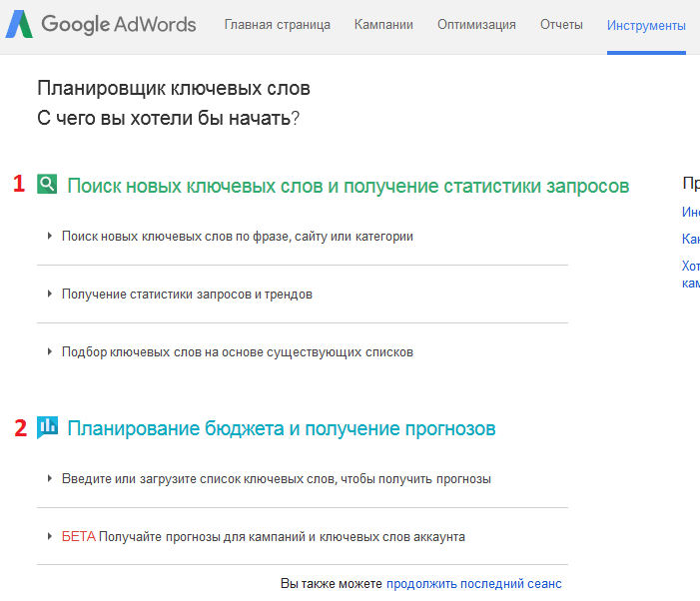The width and height of the screenshot is (700, 601).
Task: Click heading 'Планирование бюджета и получение прогнозов'
Action: 281,429
